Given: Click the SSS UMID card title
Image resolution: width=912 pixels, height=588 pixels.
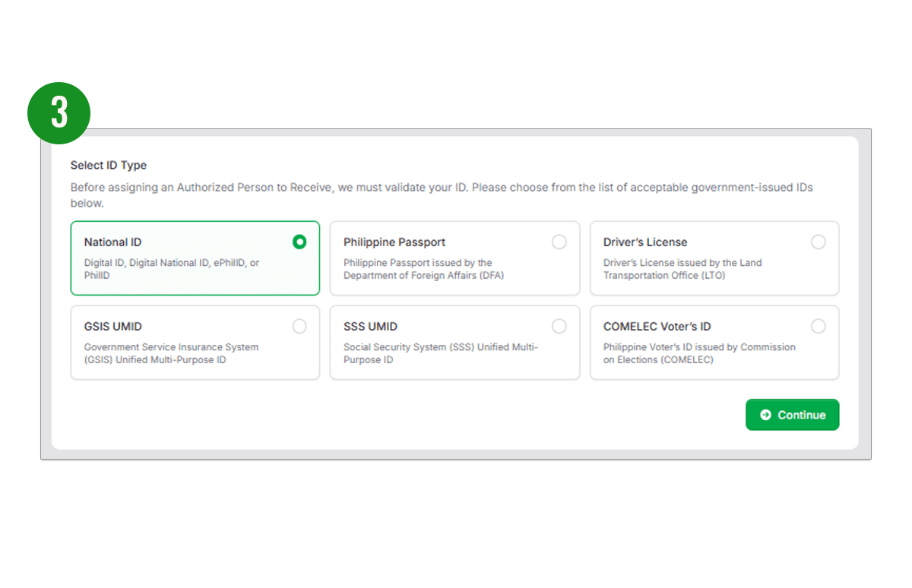Looking at the screenshot, I should click(370, 327).
